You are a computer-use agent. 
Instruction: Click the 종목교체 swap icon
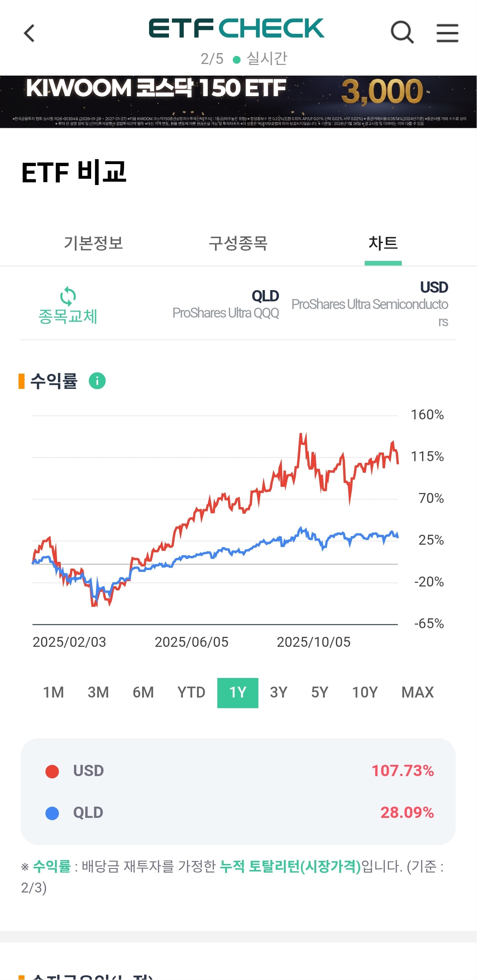(68, 296)
